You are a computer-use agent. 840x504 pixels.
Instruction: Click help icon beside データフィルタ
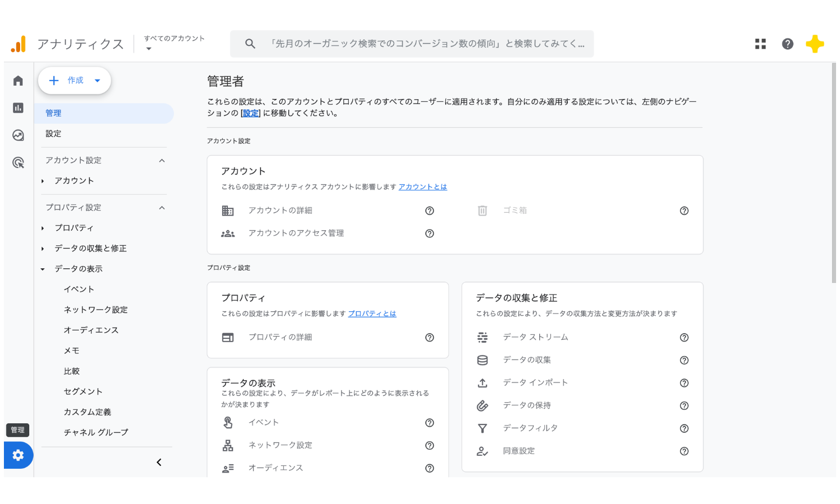click(684, 428)
